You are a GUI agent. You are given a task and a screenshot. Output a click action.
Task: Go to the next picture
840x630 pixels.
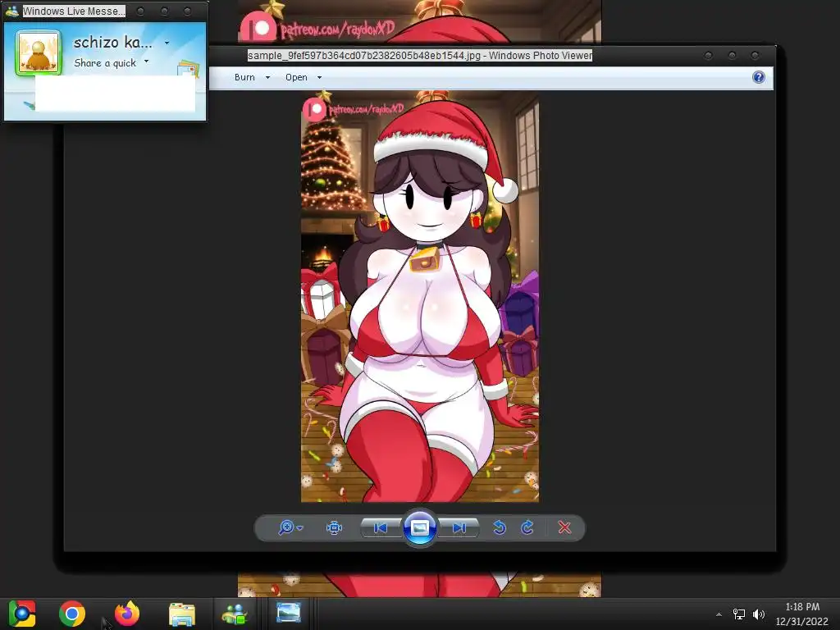(x=459, y=527)
